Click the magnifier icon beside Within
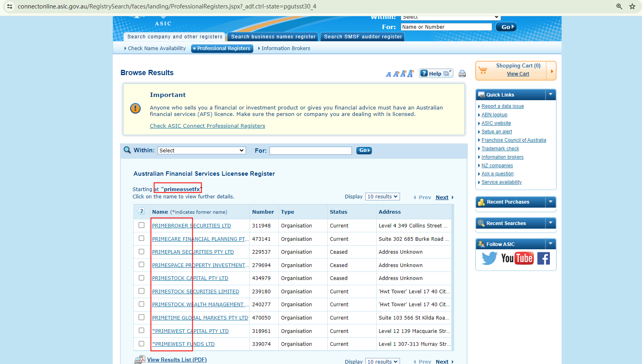The image size is (642, 364). point(127,150)
